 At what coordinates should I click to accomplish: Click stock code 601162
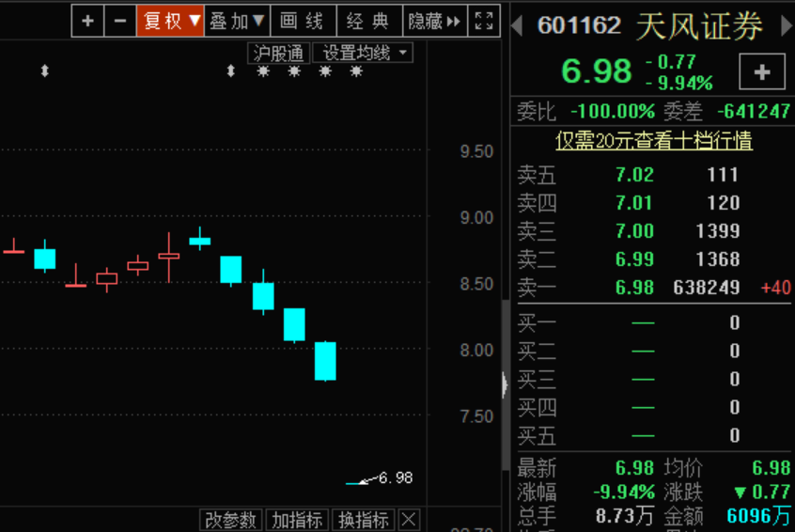point(579,25)
